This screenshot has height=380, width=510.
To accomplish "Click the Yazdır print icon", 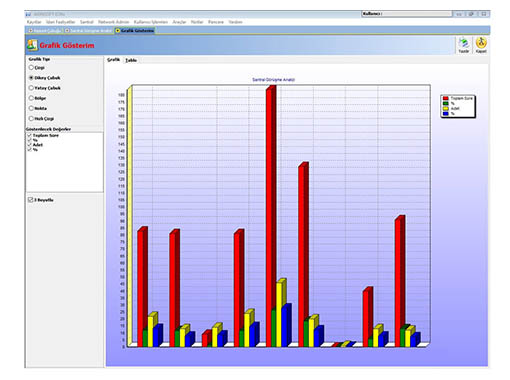I will tap(463, 43).
